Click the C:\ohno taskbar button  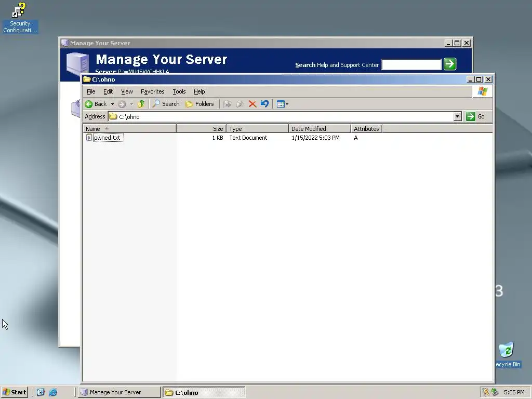(x=204, y=393)
